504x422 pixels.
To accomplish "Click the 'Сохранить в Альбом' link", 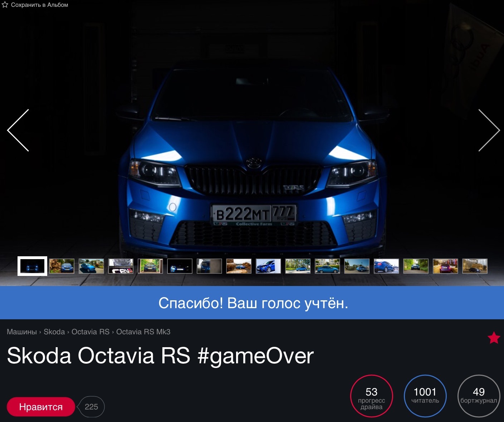I will tap(39, 5).
